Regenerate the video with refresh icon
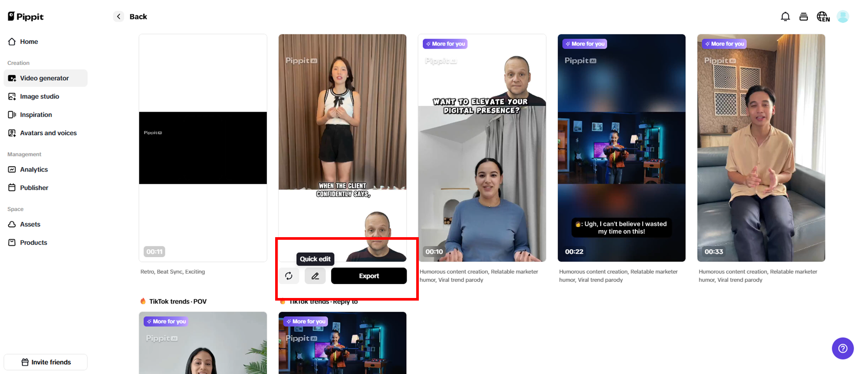Screen dimensions: 868x374 tap(289, 276)
